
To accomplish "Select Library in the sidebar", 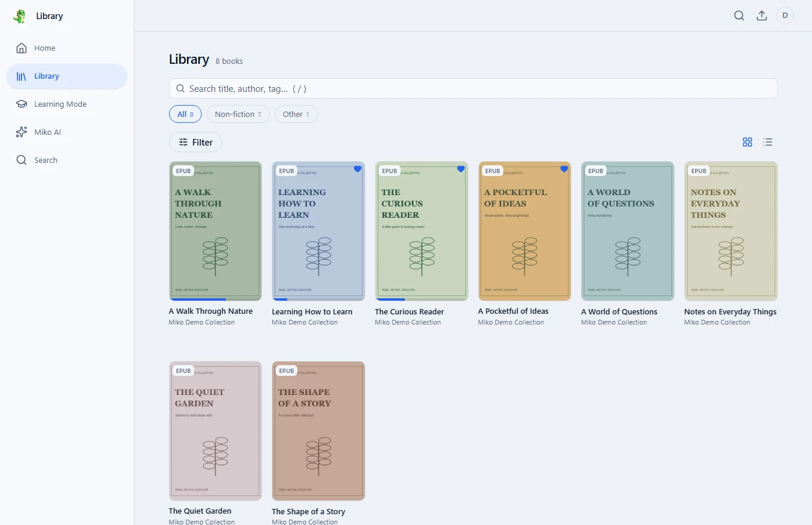I will pos(67,76).
